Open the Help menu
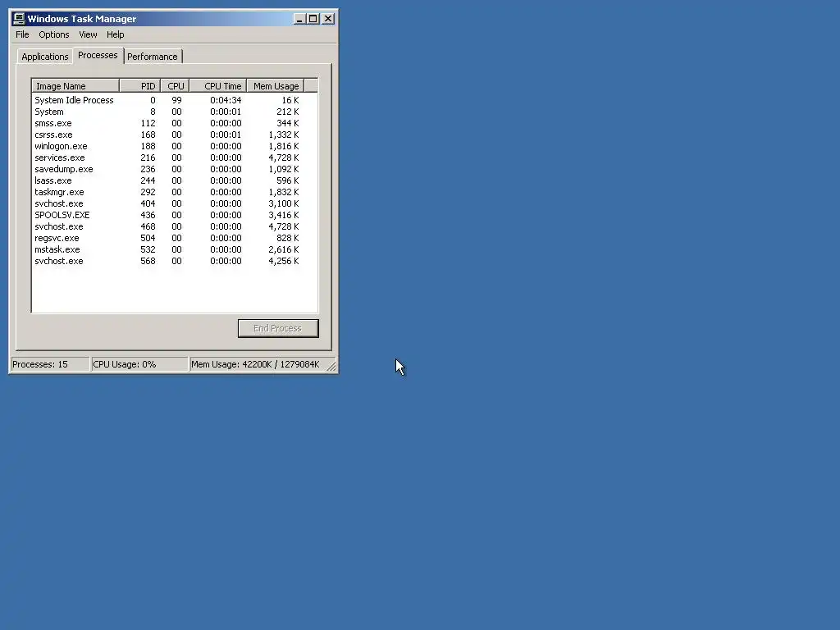This screenshot has width=840, height=630. (115, 34)
